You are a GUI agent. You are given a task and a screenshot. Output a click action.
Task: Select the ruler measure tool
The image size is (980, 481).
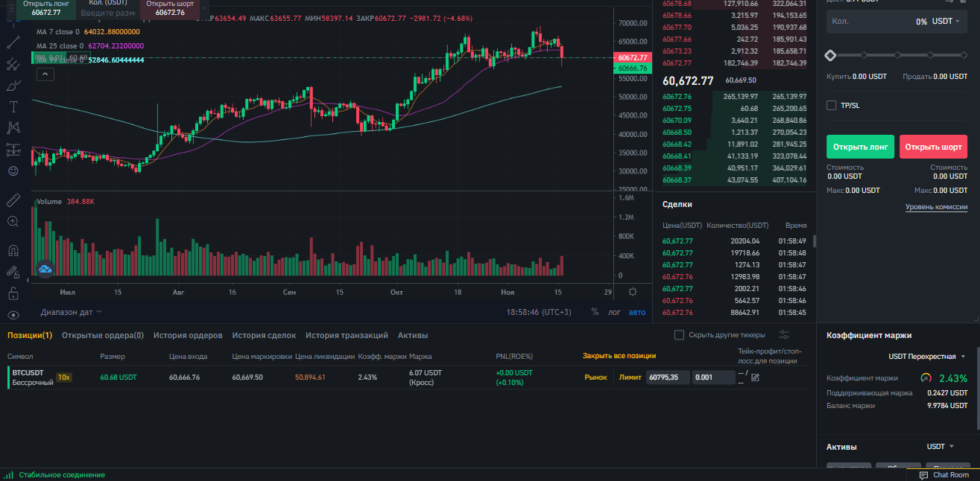coord(13,200)
